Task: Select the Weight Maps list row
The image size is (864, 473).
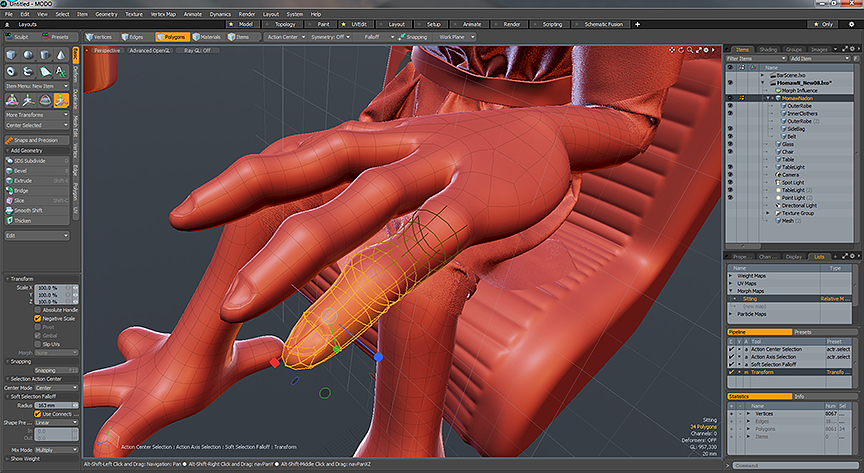Action: coord(790,276)
